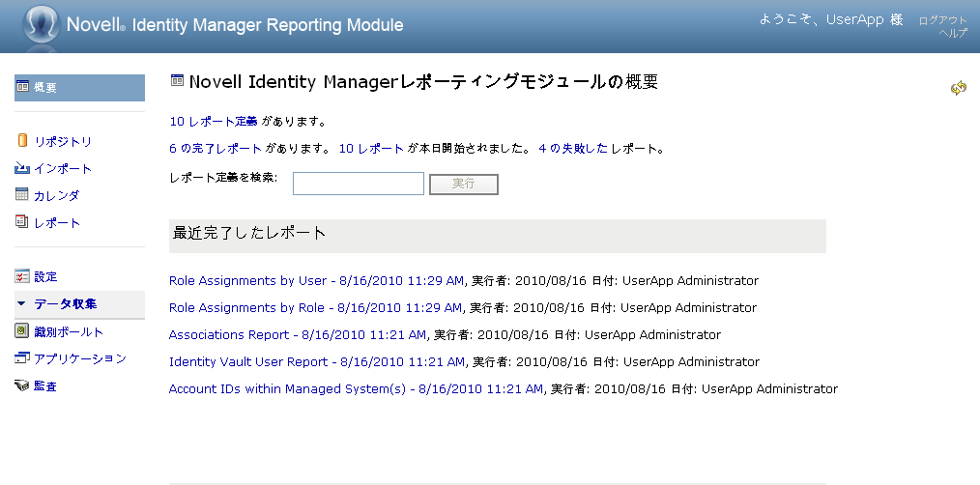
Task: Open the レポート page
Action: point(57,223)
